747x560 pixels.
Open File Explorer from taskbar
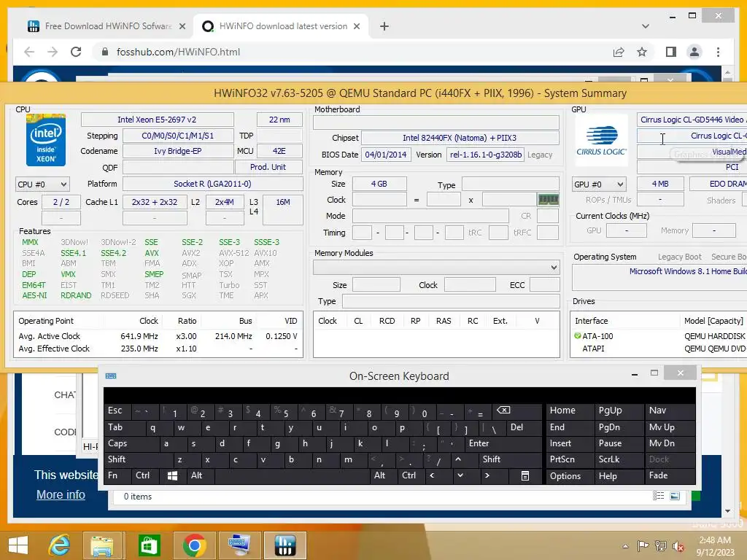click(x=102, y=545)
